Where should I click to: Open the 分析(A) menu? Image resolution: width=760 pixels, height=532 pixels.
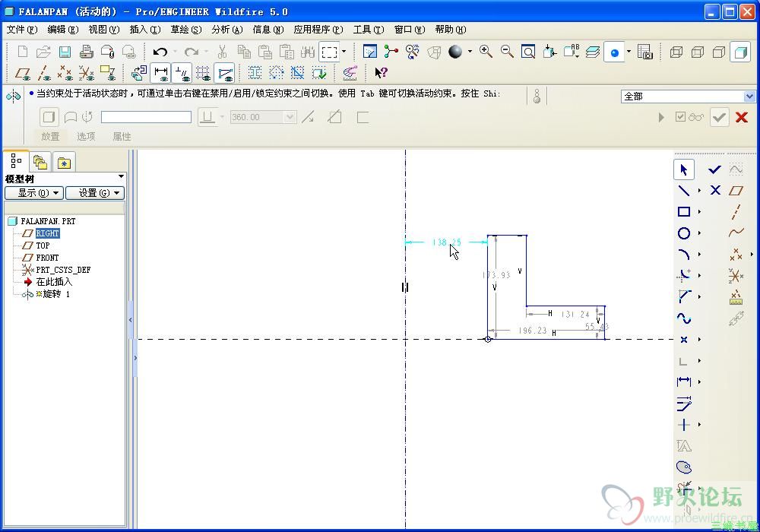[x=227, y=30]
